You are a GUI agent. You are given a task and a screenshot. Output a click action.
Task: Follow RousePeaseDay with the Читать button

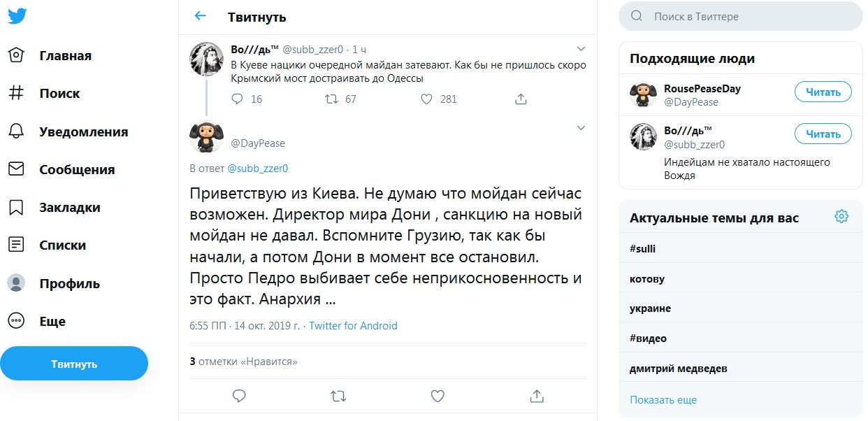(823, 92)
